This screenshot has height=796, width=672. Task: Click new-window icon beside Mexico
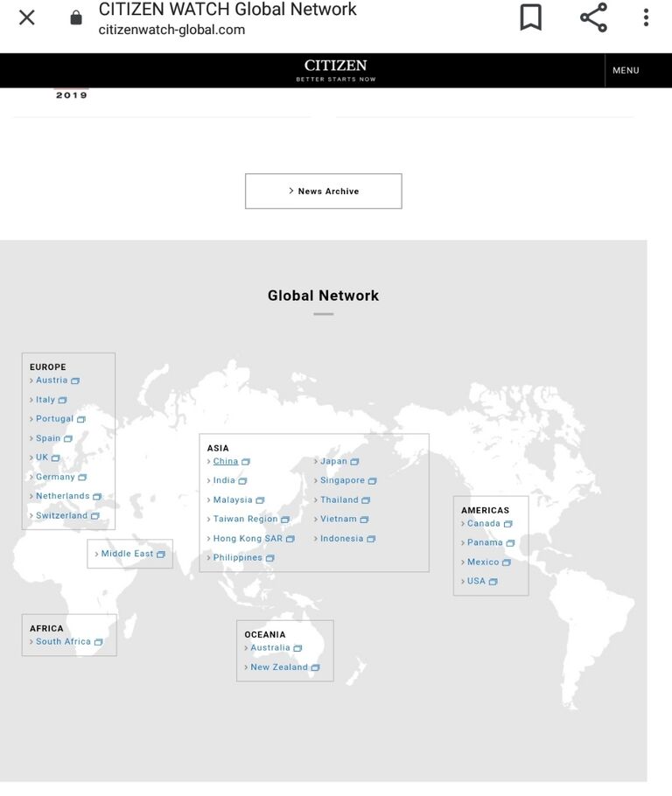[507, 562]
